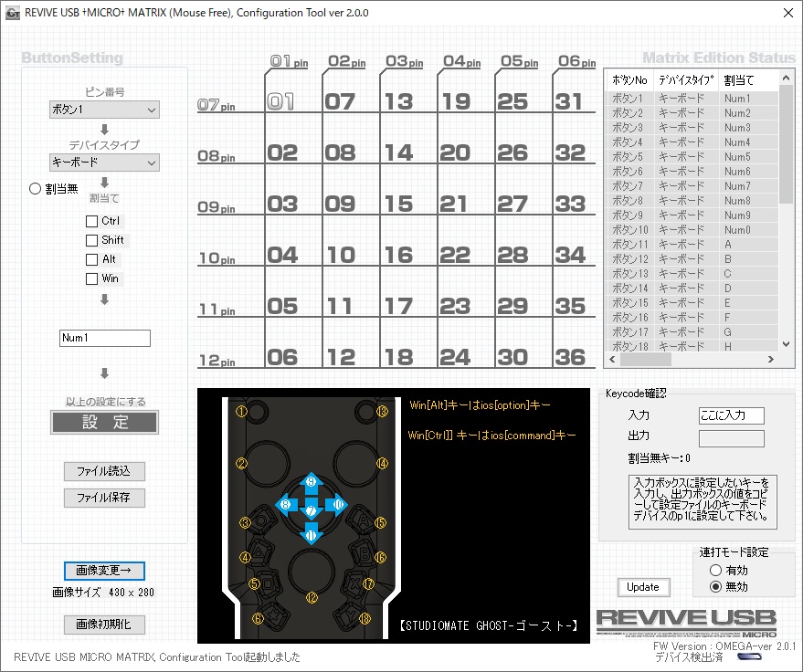Select 有効 for rapid-fire mode

click(715, 570)
